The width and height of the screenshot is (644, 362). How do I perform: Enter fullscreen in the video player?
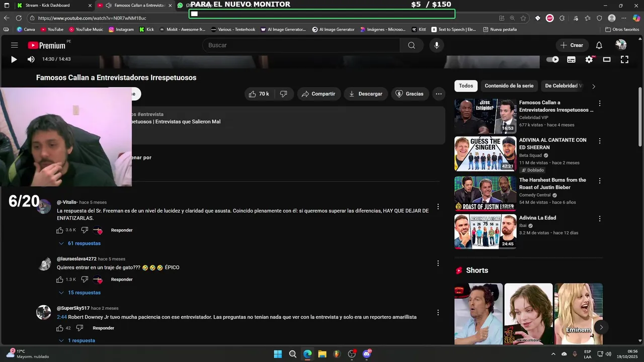(x=624, y=59)
